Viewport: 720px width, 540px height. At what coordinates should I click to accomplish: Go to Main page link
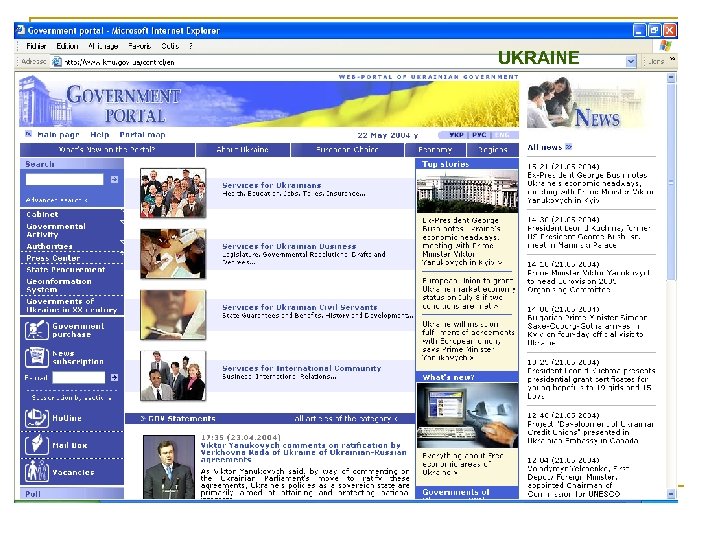pyautogui.click(x=58, y=135)
